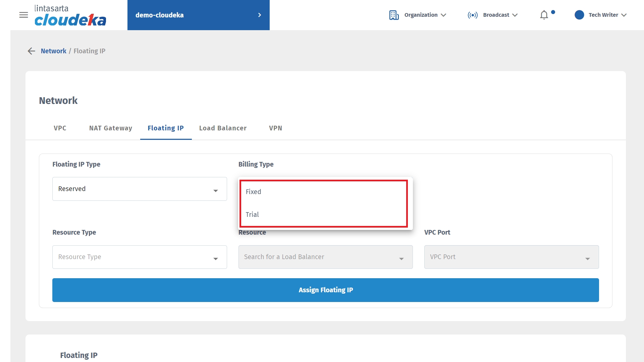Viewport: 644px width, 362px height.
Task: Click the Assign Floating IP button
Action: (x=325, y=290)
